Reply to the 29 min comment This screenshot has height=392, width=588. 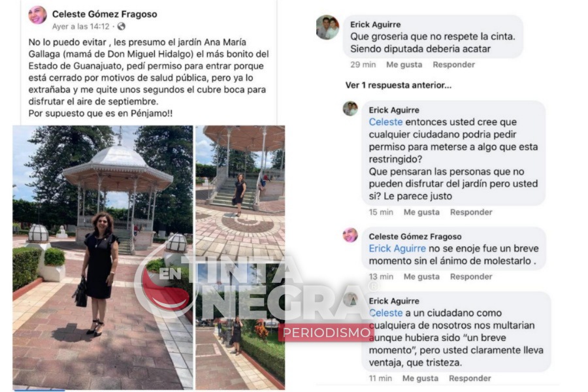coord(454,65)
